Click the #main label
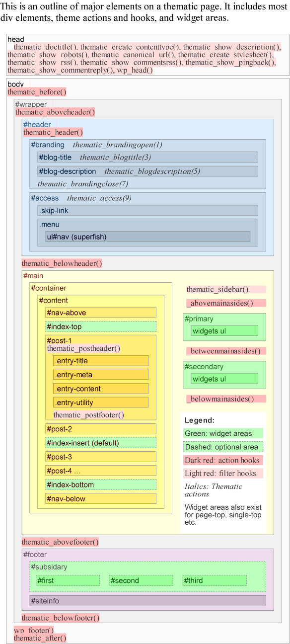This screenshot has width=290, height=644. (33, 276)
